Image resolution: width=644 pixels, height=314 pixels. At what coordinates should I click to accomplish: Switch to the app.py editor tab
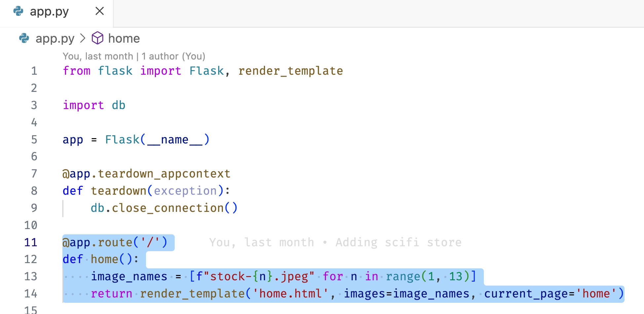[x=50, y=11]
